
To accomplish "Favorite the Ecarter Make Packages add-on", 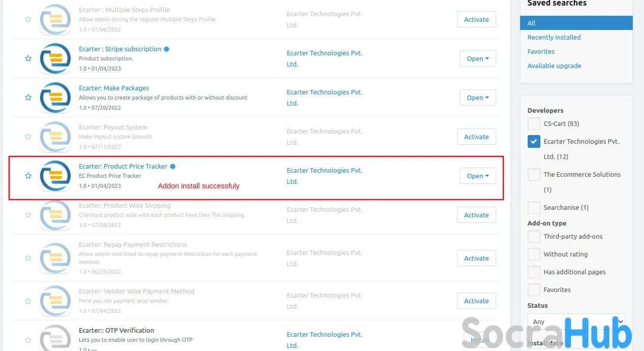I will coord(28,98).
